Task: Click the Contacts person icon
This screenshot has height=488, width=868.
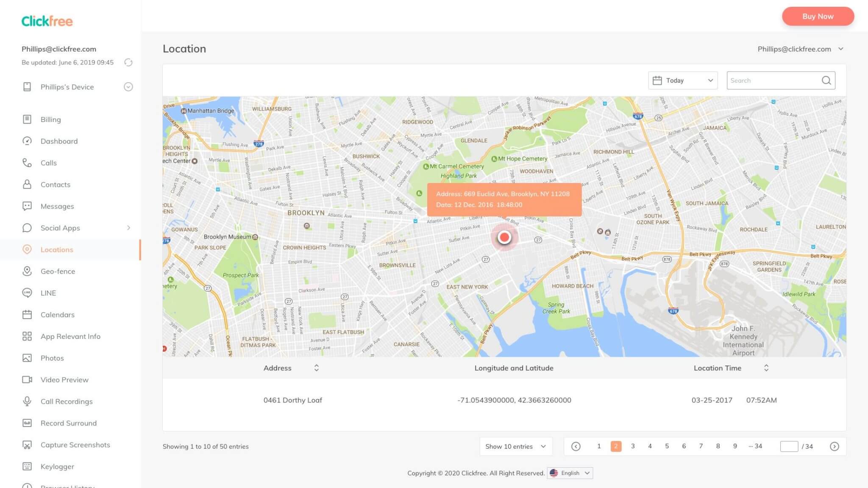Action: [x=27, y=184]
